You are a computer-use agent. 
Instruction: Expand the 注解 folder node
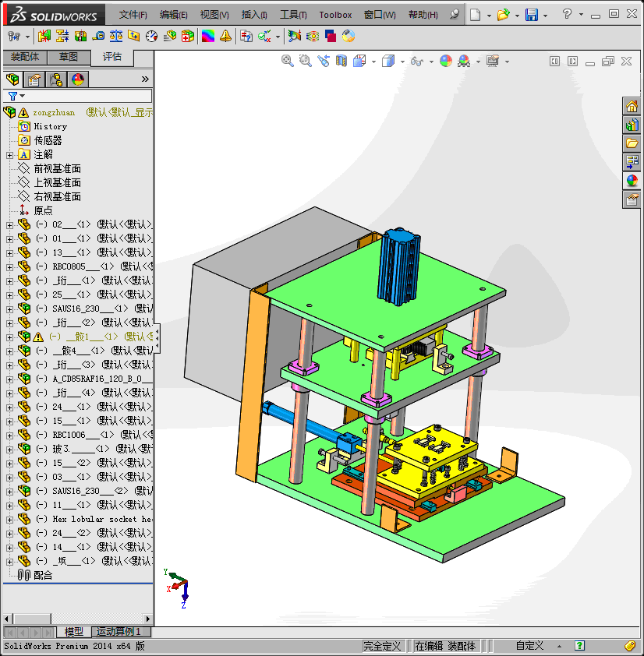click(9, 155)
